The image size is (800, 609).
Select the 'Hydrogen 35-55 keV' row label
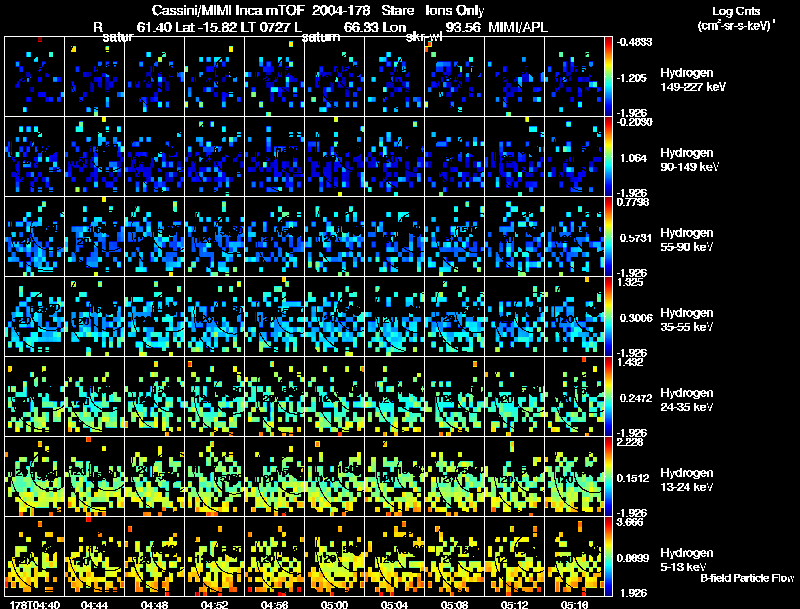coord(687,320)
